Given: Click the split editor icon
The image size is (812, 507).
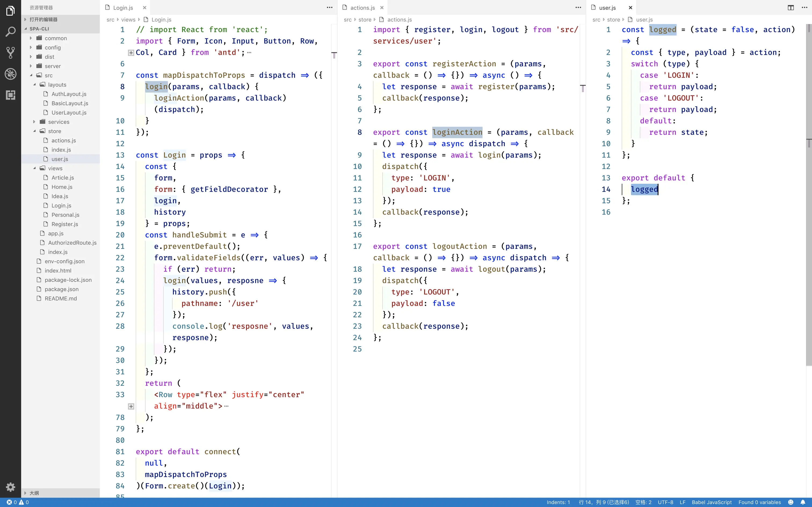Looking at the screenshot, I should coord(791,8).
